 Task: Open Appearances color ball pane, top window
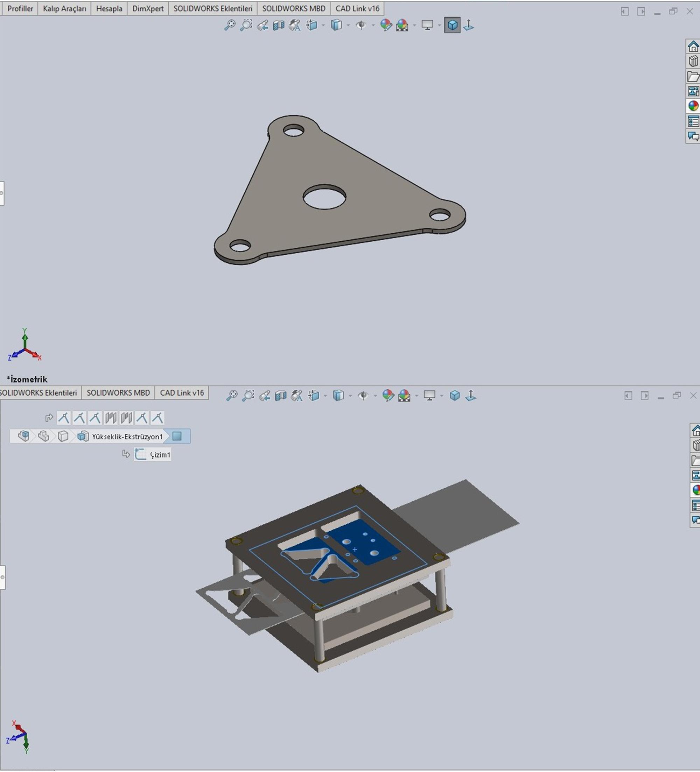click(x=693, y=106)
